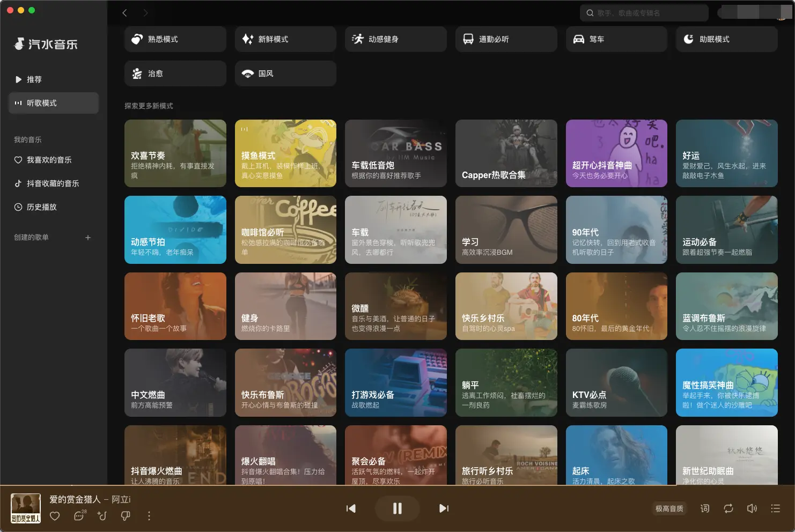Dislike the currently playing song
The width and height of the screenshot is (795, 532).
tap(125, 516)
